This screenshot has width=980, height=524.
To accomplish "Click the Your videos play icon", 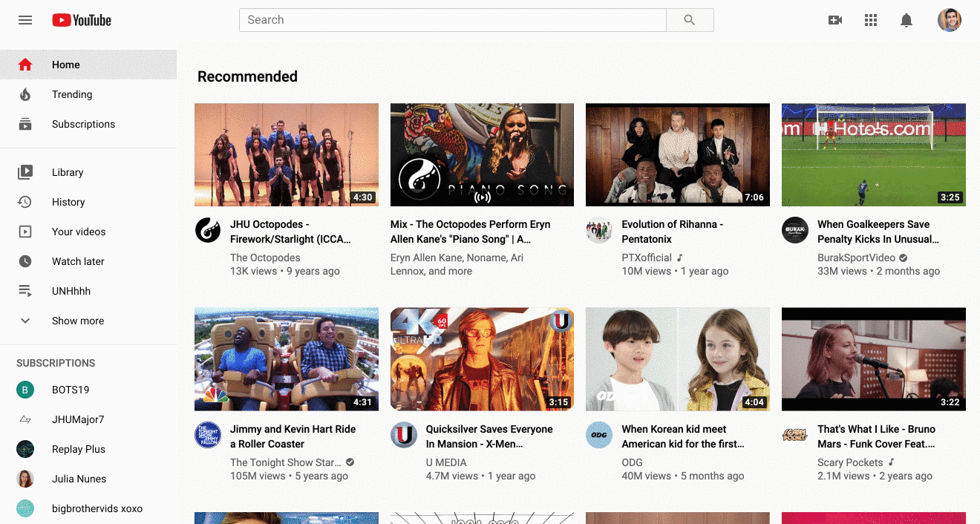I will pos(25,232).
